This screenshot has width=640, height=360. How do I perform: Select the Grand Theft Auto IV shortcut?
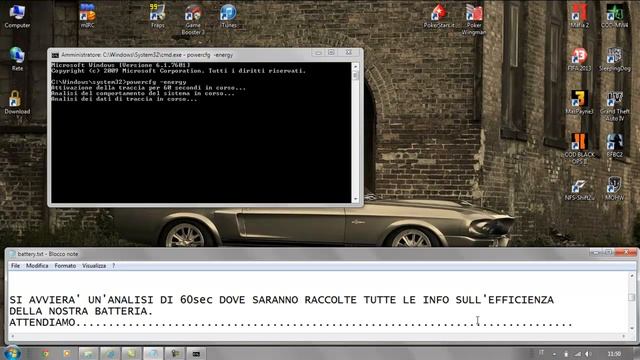click(x=614, y=106)
